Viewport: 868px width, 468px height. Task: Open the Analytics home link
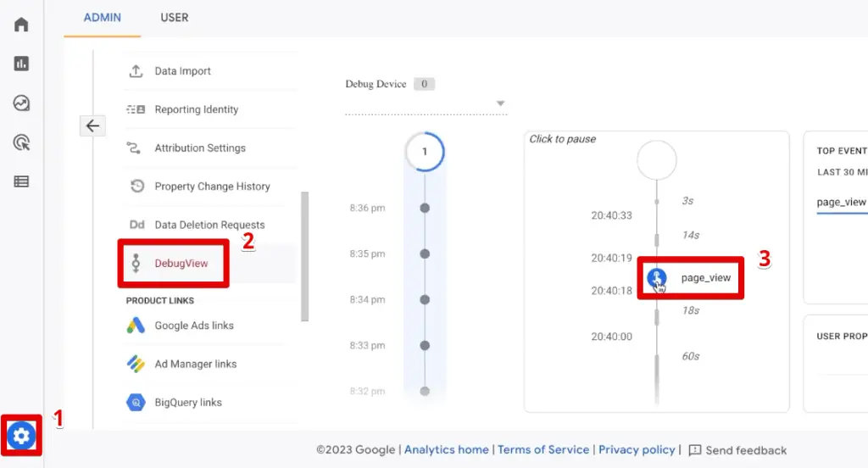click(446, 450)
